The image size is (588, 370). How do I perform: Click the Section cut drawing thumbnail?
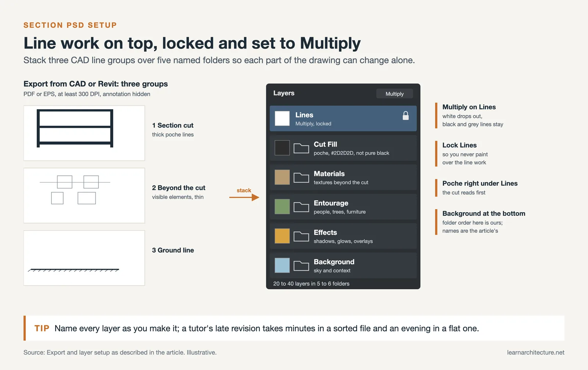point(84,133)
